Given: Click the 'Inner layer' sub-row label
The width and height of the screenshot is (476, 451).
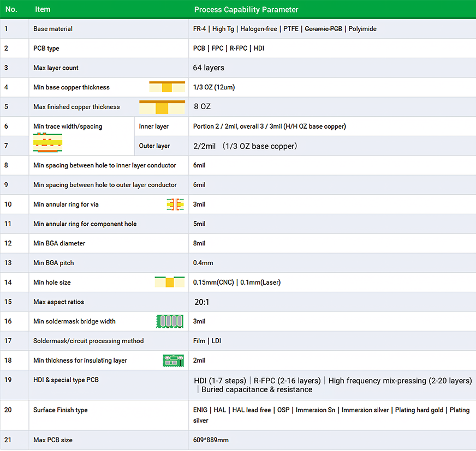Looking at the screenshot, I should coord(154,127).
